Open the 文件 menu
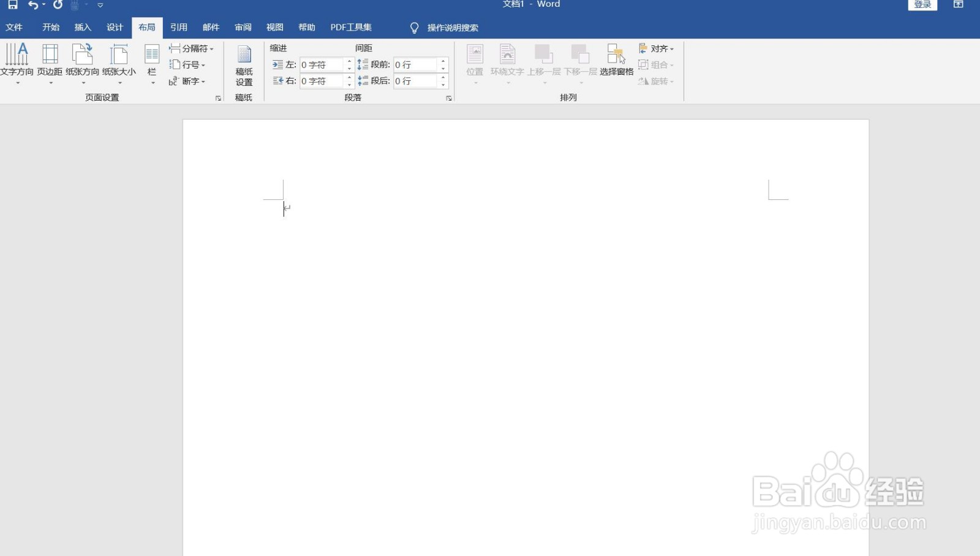 (x=14, y=28)
